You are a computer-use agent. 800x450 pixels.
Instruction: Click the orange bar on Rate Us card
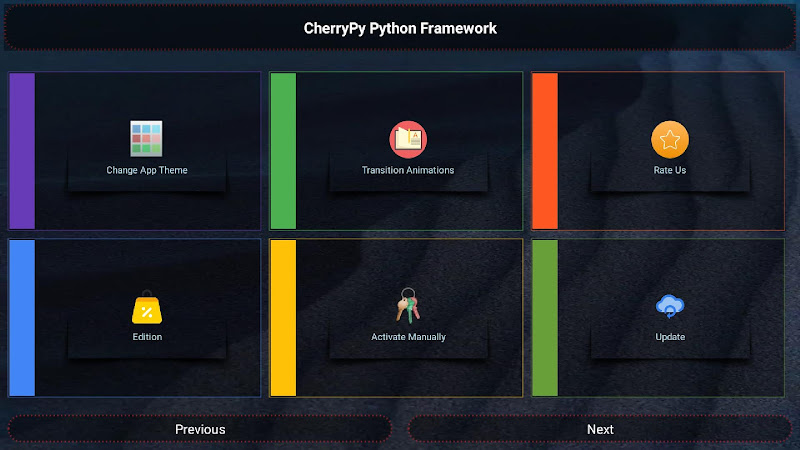click(545, 151)
